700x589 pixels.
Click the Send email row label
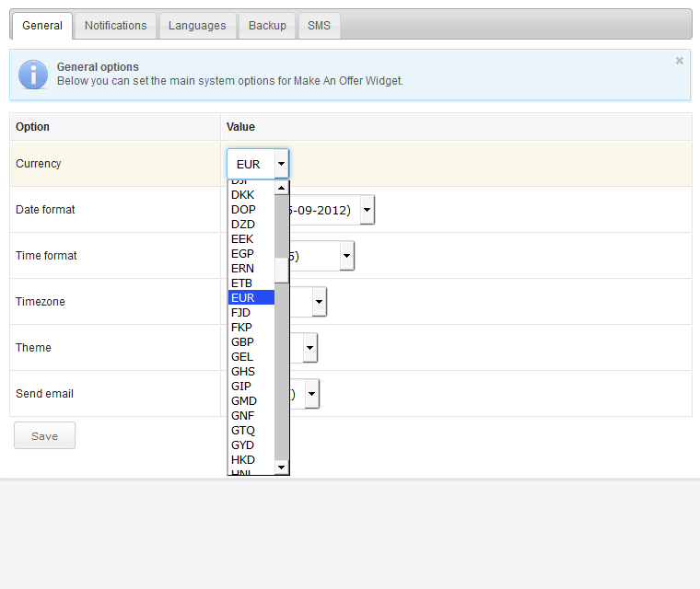click(x=44, y=394)
